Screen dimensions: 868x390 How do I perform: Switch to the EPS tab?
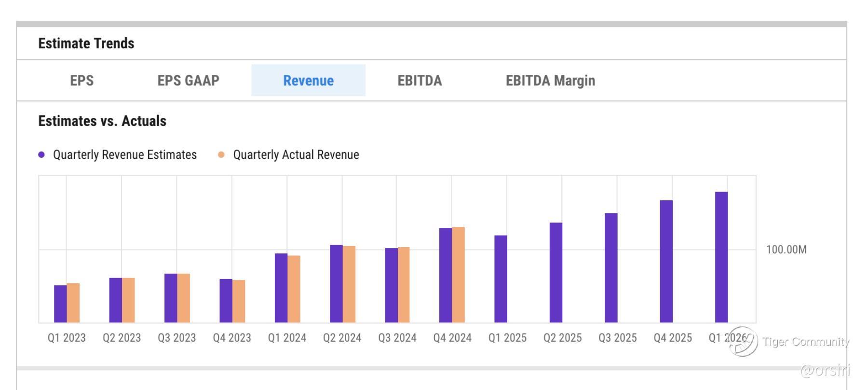(81, 81)
